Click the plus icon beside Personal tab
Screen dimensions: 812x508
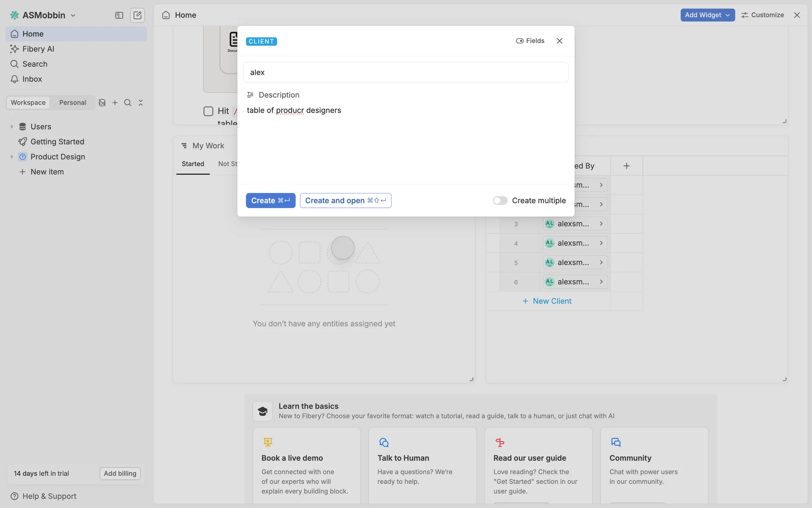(x=115, y=103)
